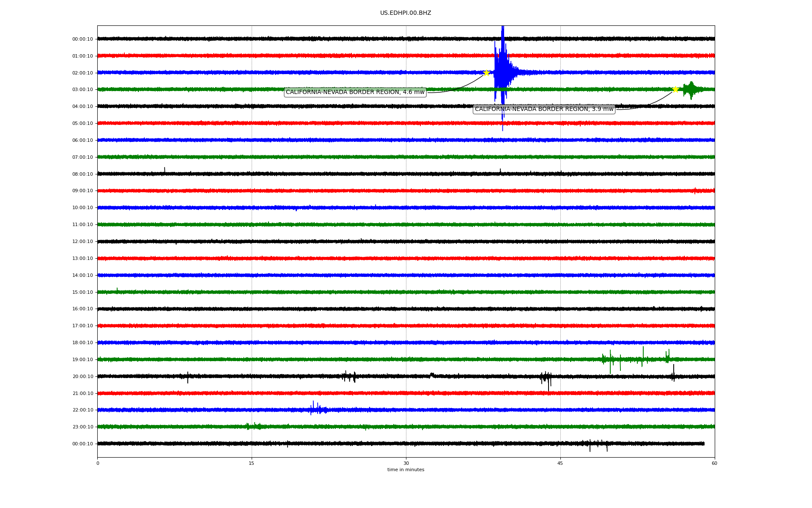Select the 3.9 mw California-Nevada annotation
812x508 pixels.
click(544, 109)
